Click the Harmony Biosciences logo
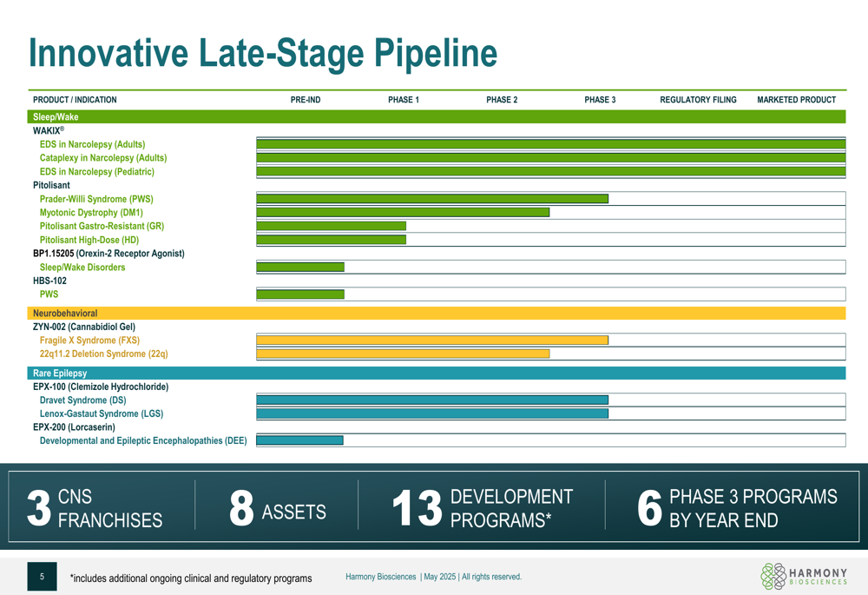 click(804, 576)
